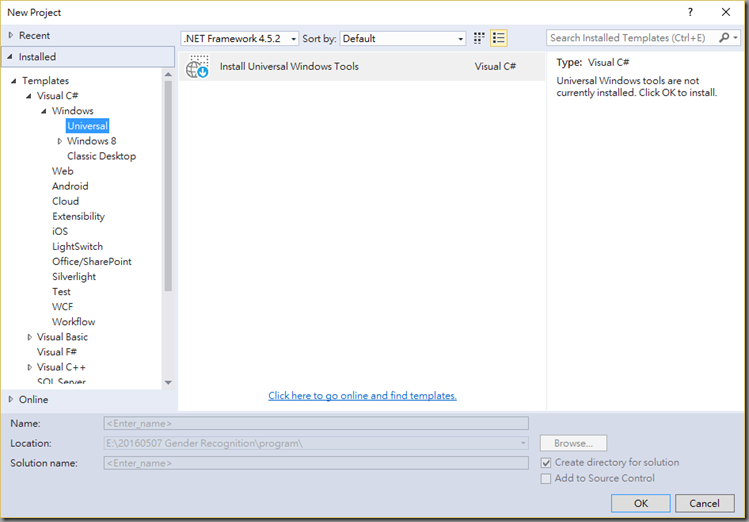The image size is (749, 522).
Task: Select the Workflow category
Action: tap(74, 322)
